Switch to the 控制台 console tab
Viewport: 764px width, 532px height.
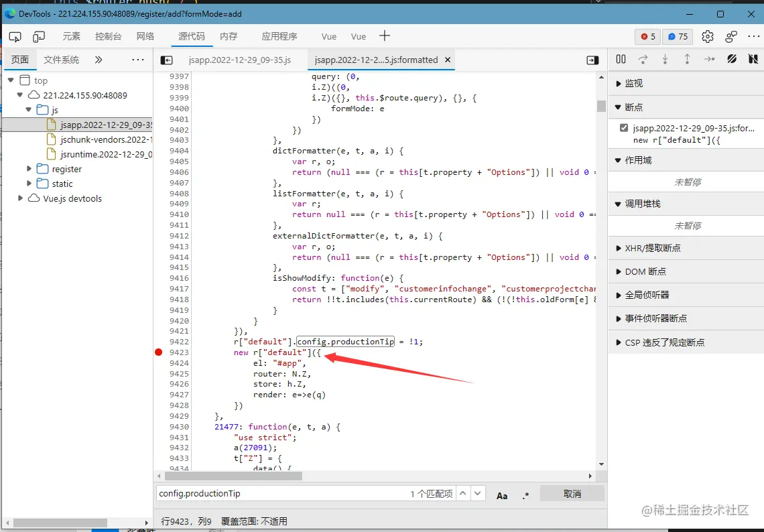tap(108, 37)
